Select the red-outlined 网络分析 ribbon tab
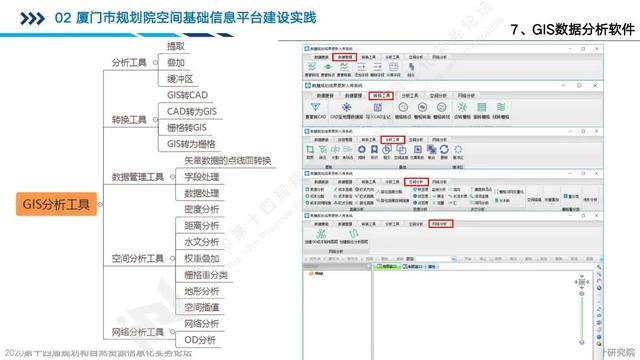The width and height of the screenshot is (640, 360). (x=440, y=224)
